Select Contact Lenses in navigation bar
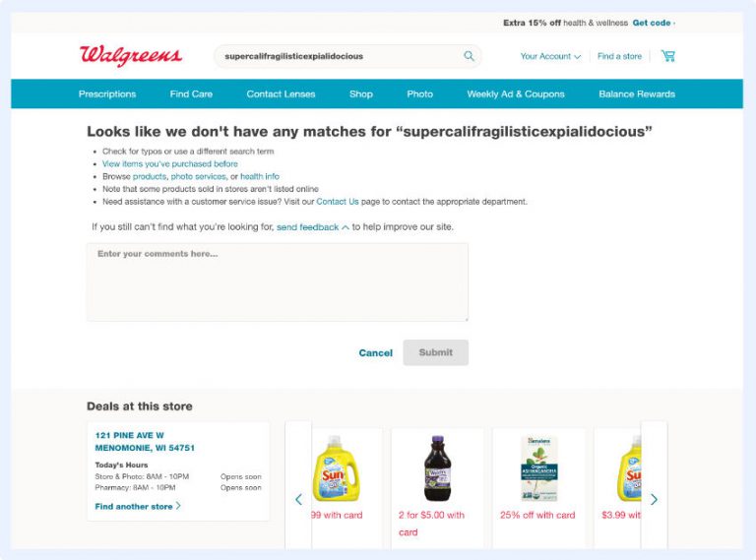 pyautogui.click(x=281, y=93)
